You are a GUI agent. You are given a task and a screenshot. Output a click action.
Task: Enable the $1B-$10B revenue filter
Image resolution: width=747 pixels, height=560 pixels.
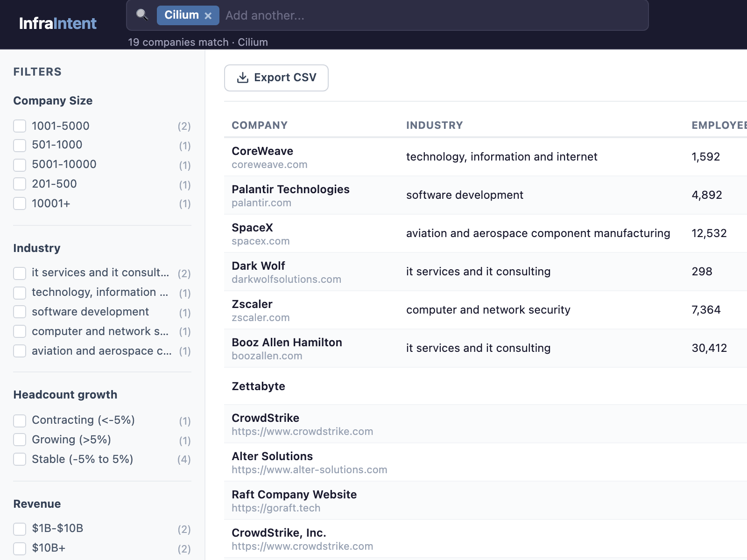click(19, 529)
